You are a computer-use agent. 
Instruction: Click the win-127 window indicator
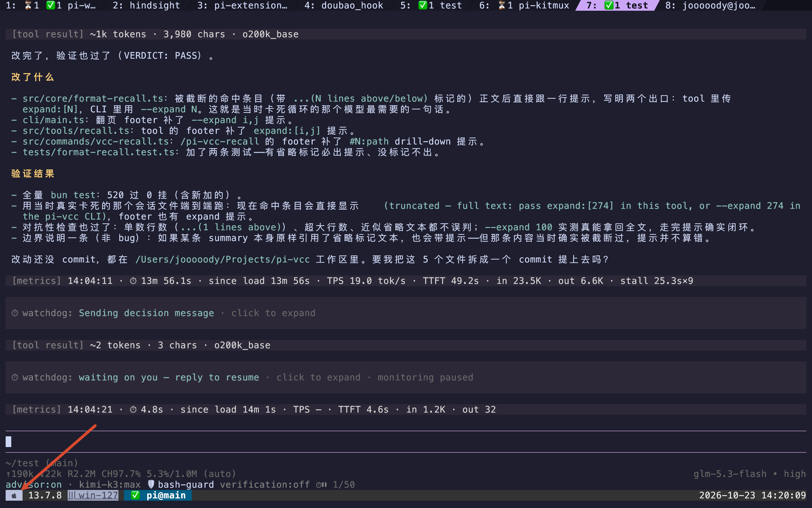[x=93, y=495]
